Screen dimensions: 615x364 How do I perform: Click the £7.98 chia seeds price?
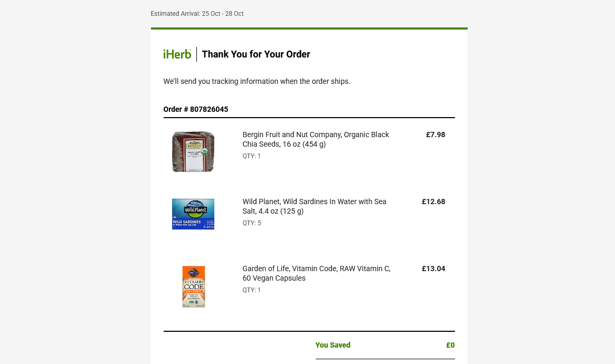tap(436, 135)
